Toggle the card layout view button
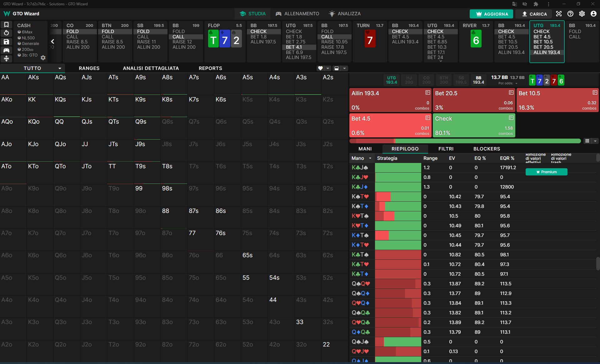Screen dimensions: 600x364 click(x=337, y=68)
